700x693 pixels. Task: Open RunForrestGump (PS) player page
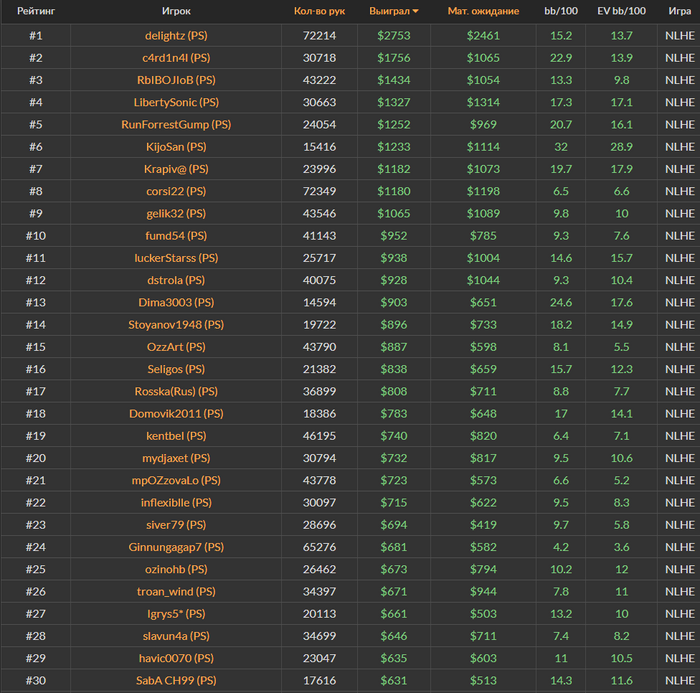[x=176, y=125]
